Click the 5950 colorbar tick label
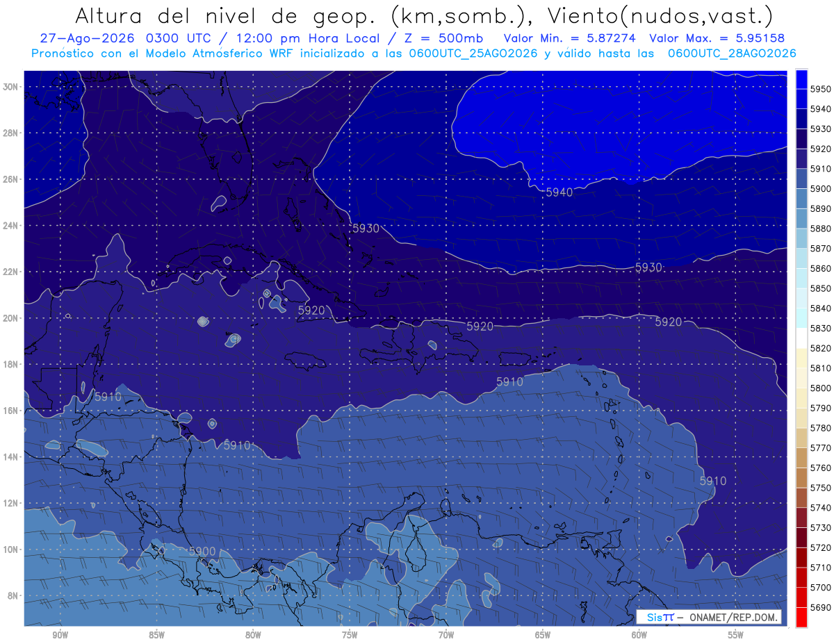The width and height of the screenshot is (834, 644). 821,89
